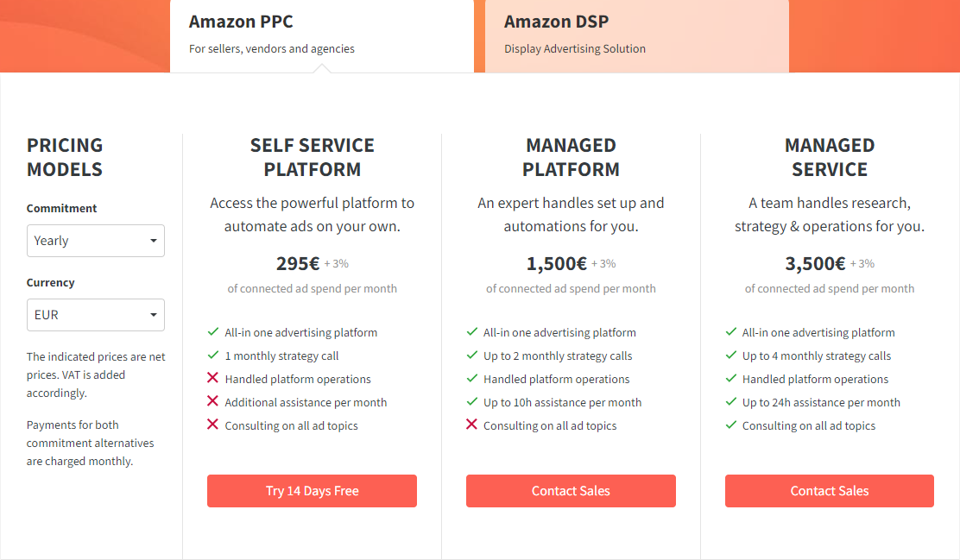Click red X beside Managed Platform 'Consulting on all ad topics'
This screenshot has height=560, width=960.
click(x=472, y=425)
